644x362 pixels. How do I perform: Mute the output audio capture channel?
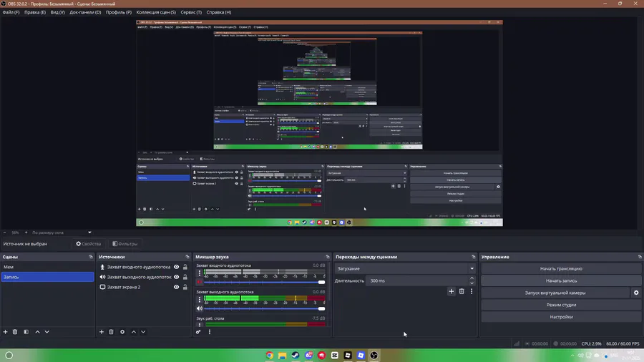coord(200,308)
